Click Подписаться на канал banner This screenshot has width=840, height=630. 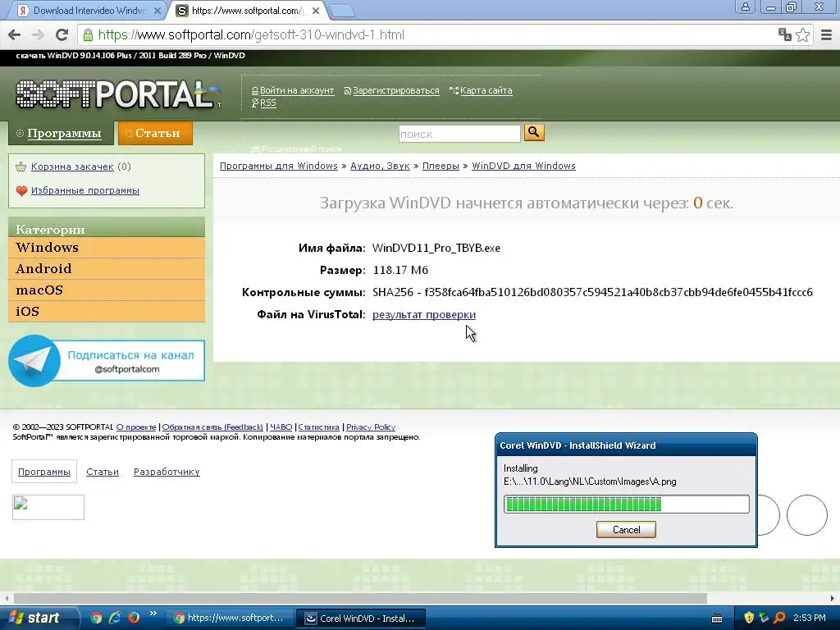(107, 361)
